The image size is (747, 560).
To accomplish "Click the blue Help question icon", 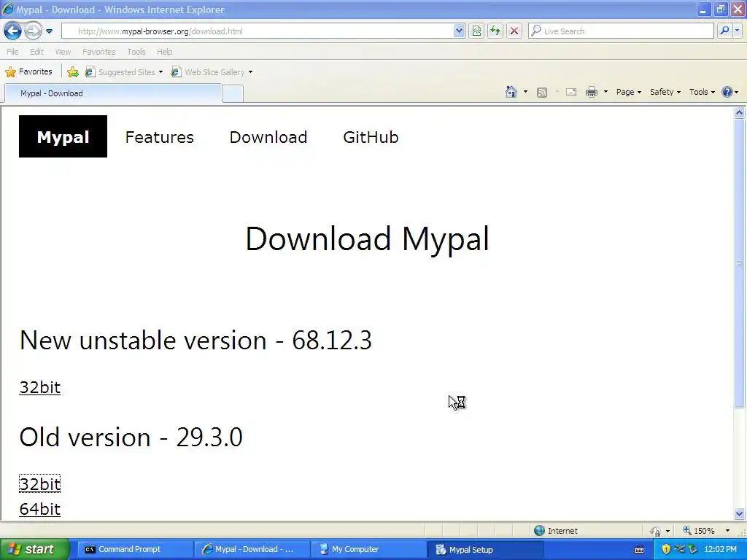I will (727, 92).
